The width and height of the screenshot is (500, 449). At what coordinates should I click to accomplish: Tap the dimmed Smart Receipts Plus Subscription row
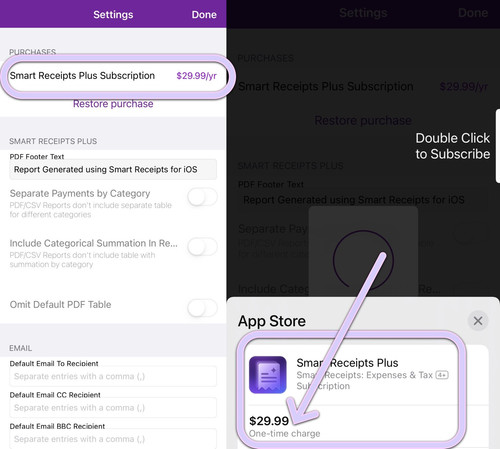coord(363,87)
